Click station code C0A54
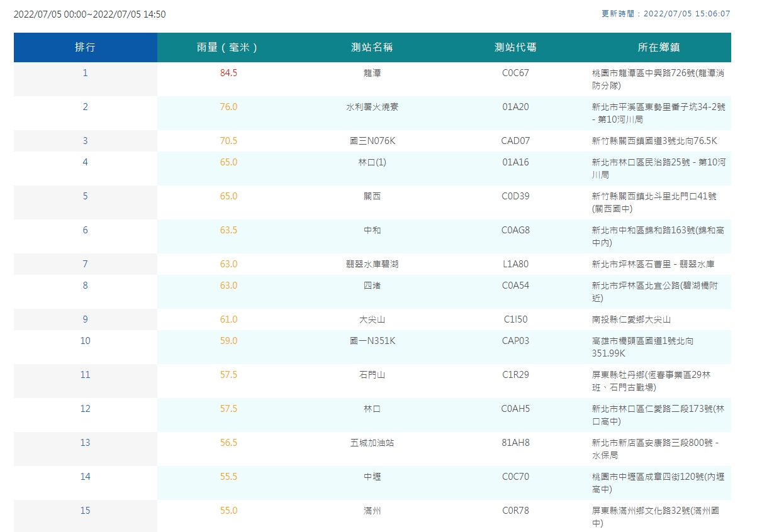The width and height of the screenshot is (762, 532). coord(515,285)
